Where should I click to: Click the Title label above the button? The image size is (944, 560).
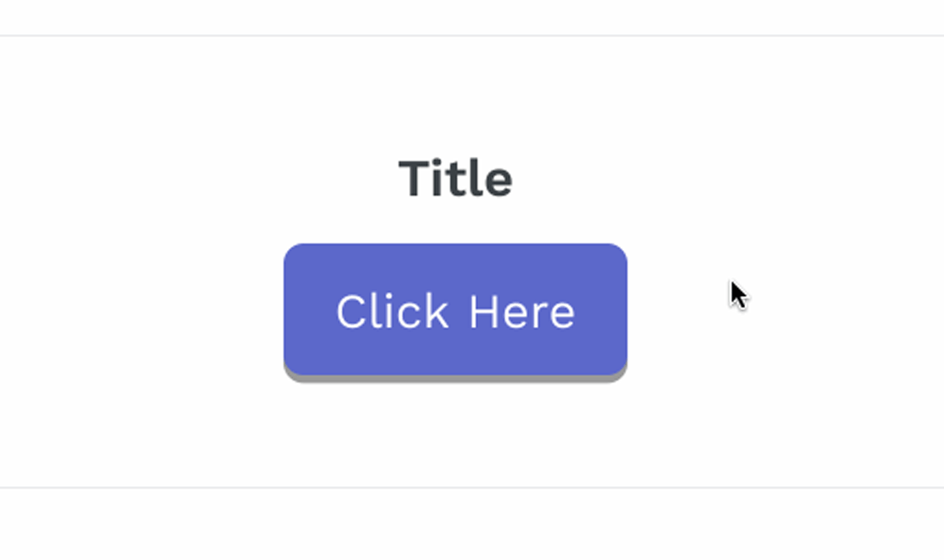(457, 177)
